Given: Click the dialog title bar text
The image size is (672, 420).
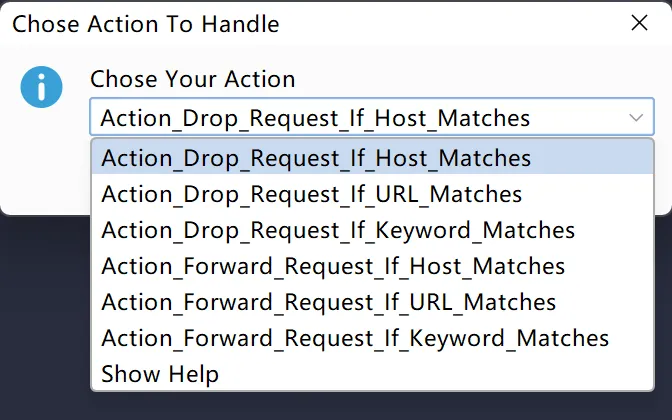Looking at the screenshot, I should (x=146, y=23).
